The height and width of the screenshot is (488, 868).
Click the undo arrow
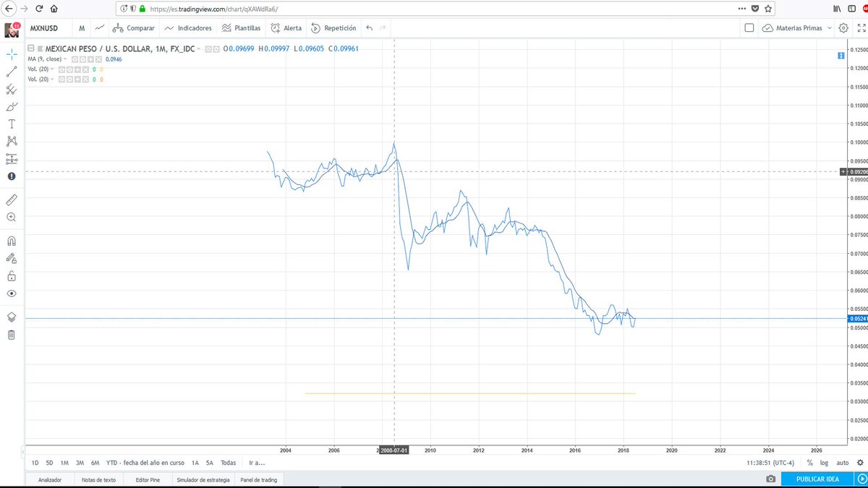click(x=370, y=28)
